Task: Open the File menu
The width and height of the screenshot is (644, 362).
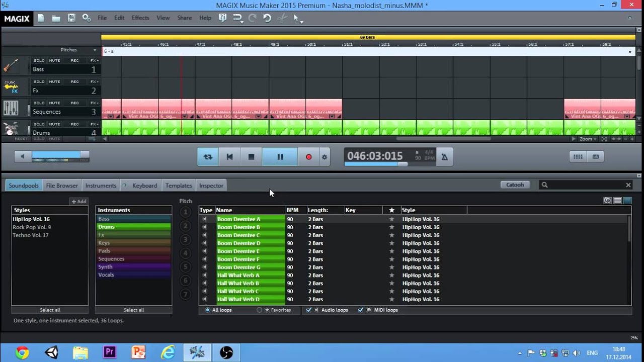Action: [102, 18]
